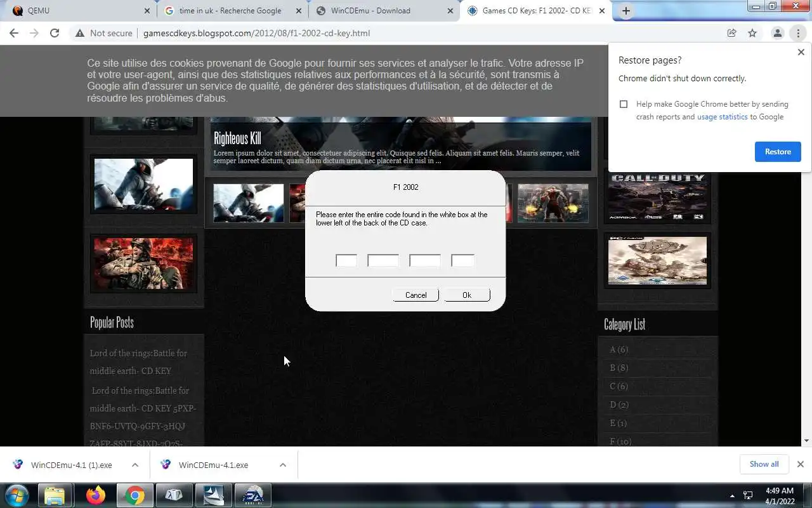Select the Games CD Keys tab
The image size is (812, 508).
coord(535,11)
